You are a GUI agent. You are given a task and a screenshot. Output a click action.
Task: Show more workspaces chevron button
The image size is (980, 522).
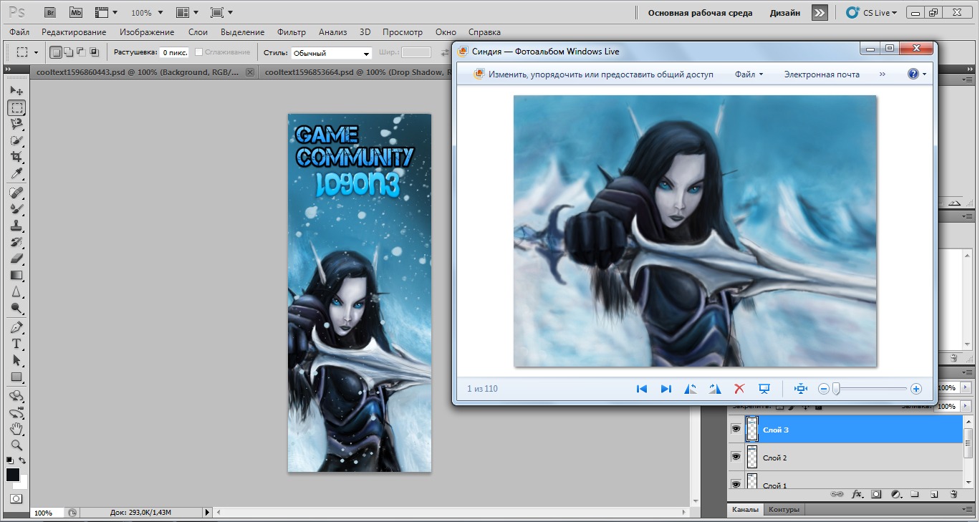[820, 12]
